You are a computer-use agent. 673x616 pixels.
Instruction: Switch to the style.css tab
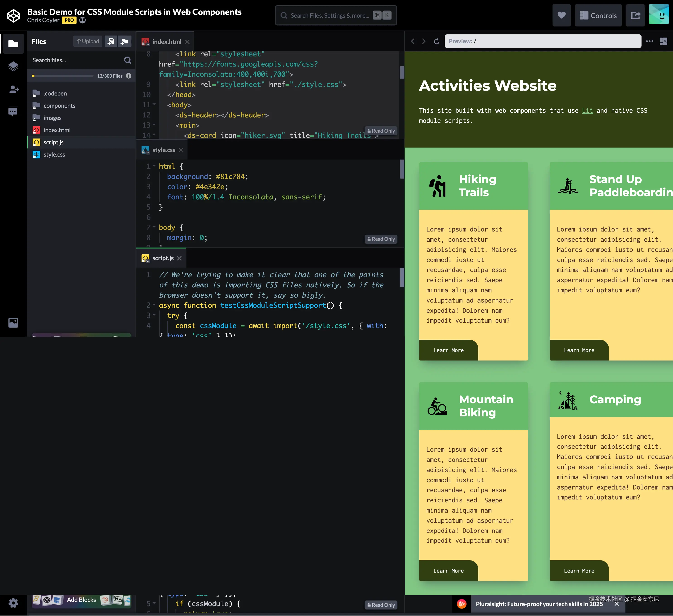tap(163, 150)
